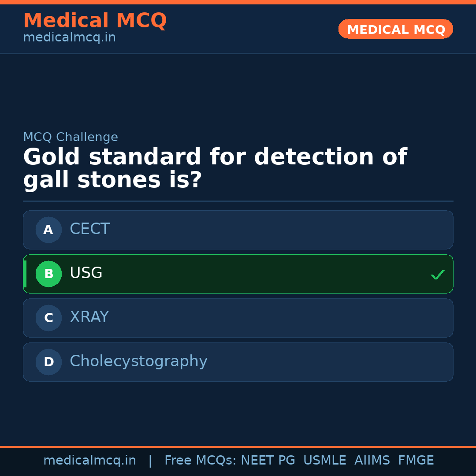Click the circular A badge on CECT option

(x=48, y=230)
